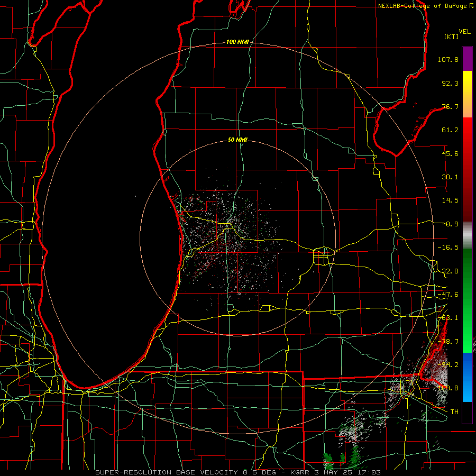Screen dimensions: 476x476
Task: Select the 107.8 velocity scale value
Action: tap(448, 59)
